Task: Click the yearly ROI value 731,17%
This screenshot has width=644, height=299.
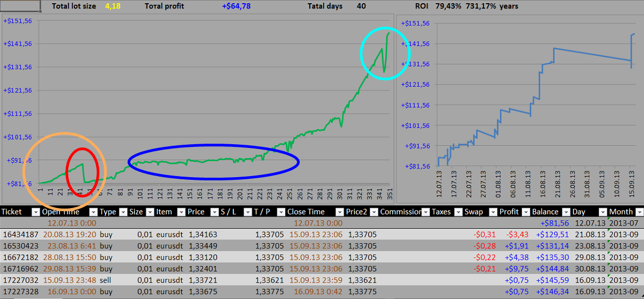Action: (481, 6)
